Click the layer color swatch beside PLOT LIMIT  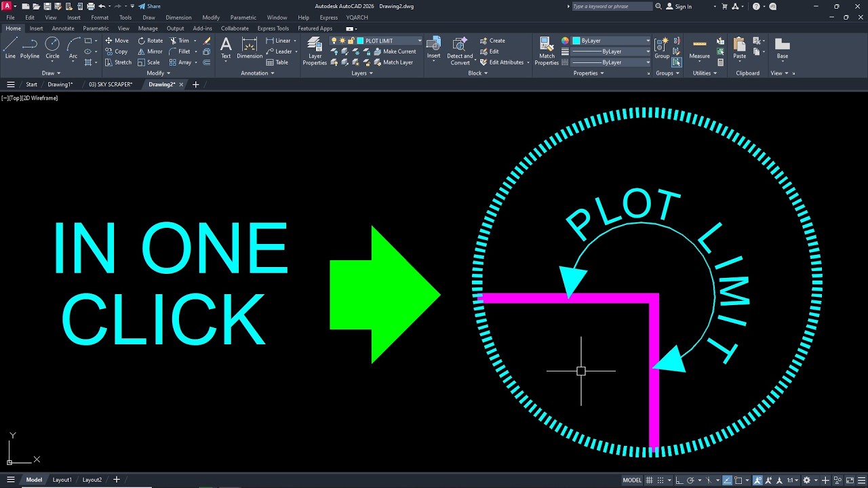[x=360, y=41]
